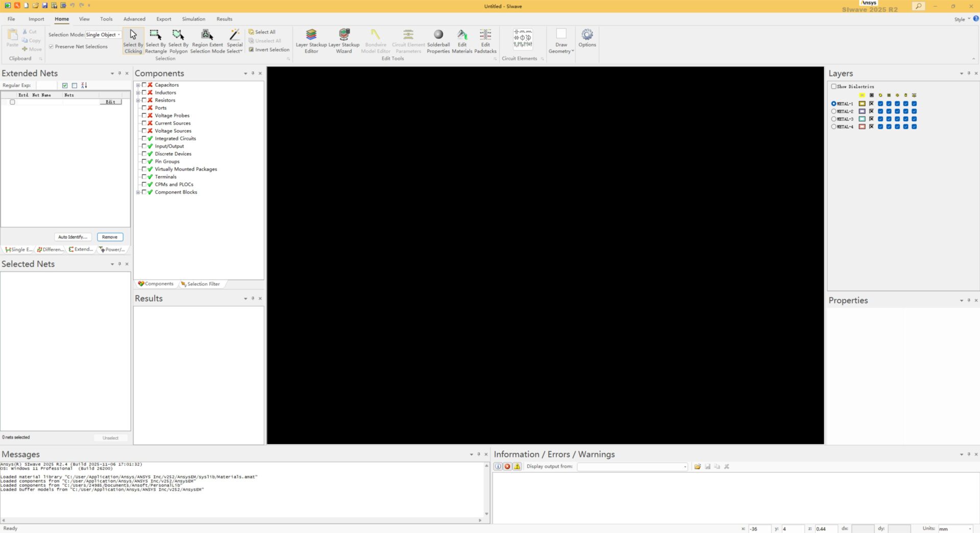Check the Pin Groups checkbox
Image resolution: width=980 pixels, height=533 pixels.
click(x=144, y=161)
